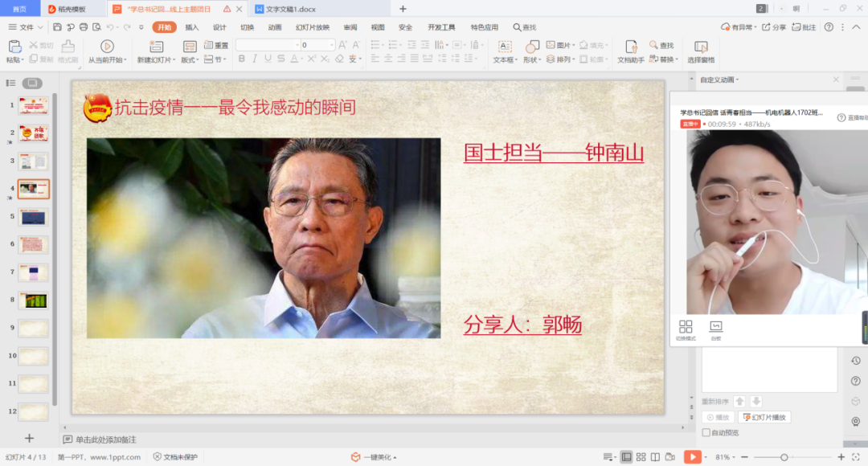Toggle bold formatting in the ribbon
Screen dimensions: 868x466
tap(241, 59)
